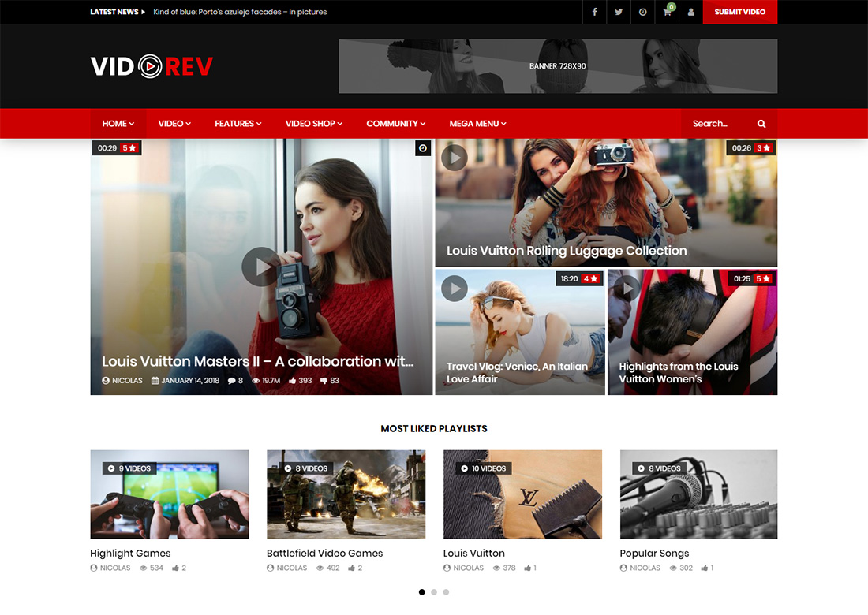Select the third carousel pagination dot
The width and height of the screenshot is (868, 615).
click(x=446, y=592)
